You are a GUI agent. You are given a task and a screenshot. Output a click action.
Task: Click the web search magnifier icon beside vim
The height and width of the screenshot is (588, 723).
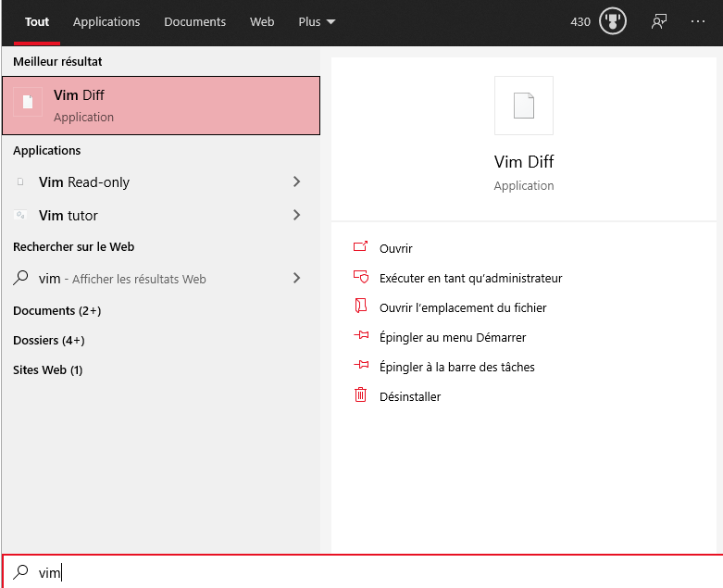click(x=20, y=278)
